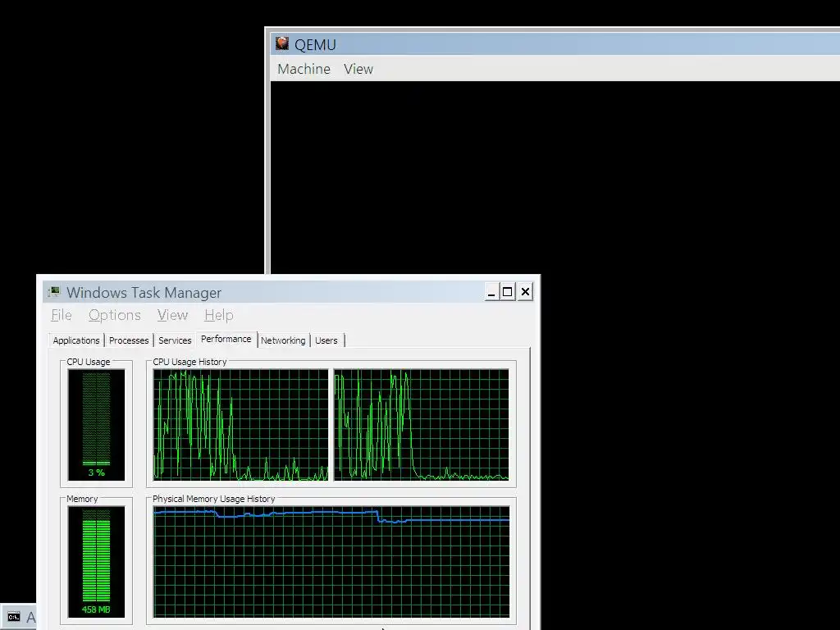The image size is (840, 630).
Task: Open the File menu in Task Manager
Action: 61,315
